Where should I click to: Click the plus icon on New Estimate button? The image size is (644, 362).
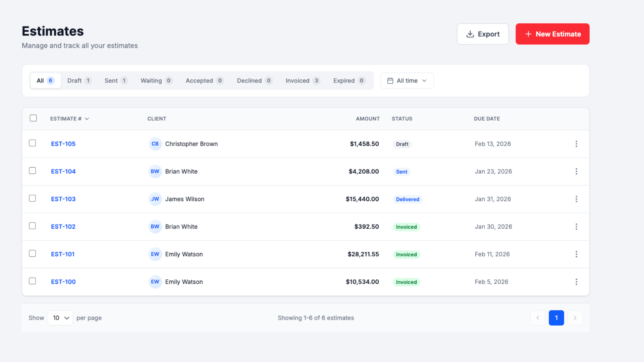529,34
